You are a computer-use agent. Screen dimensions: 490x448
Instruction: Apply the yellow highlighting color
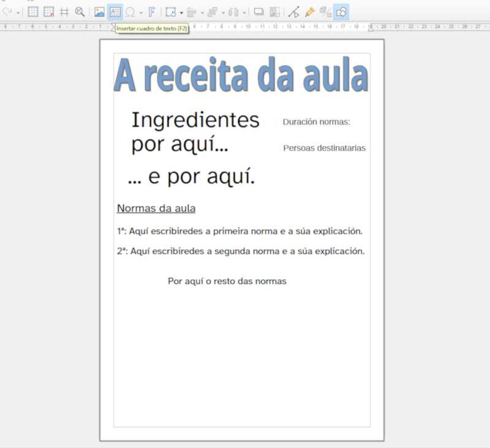(310, 10)
